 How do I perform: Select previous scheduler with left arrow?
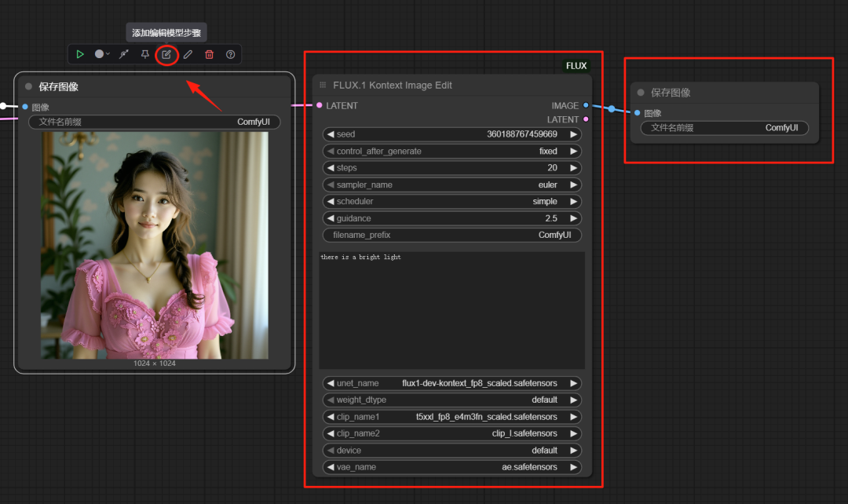click(331, 201)
